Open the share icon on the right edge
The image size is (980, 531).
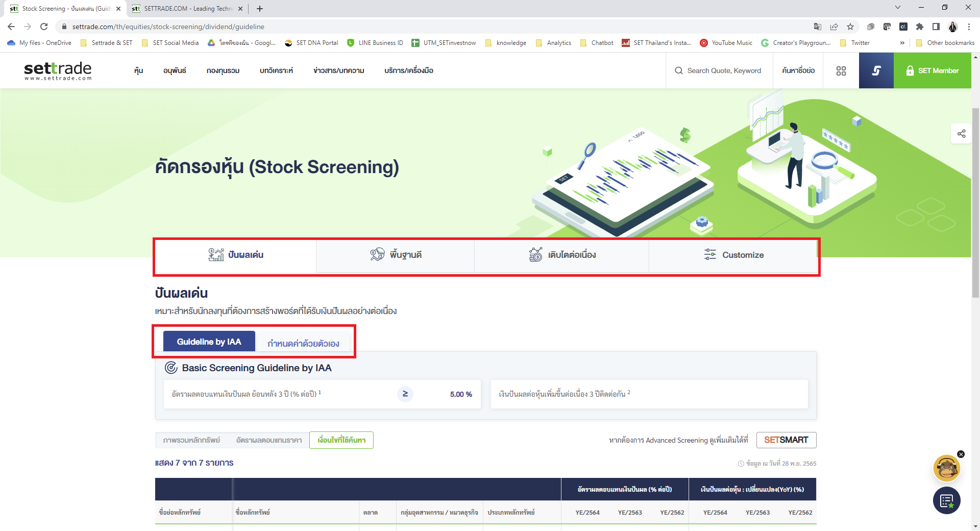(962, 134)
